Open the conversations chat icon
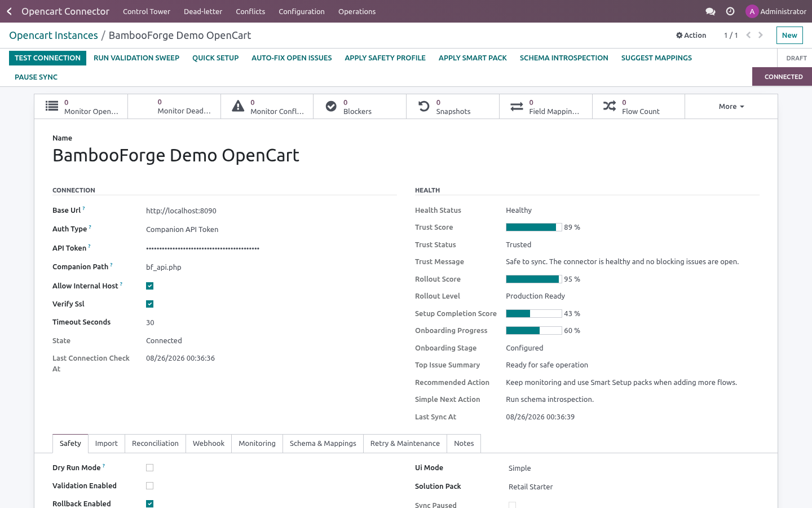 (x=710, y=11)
